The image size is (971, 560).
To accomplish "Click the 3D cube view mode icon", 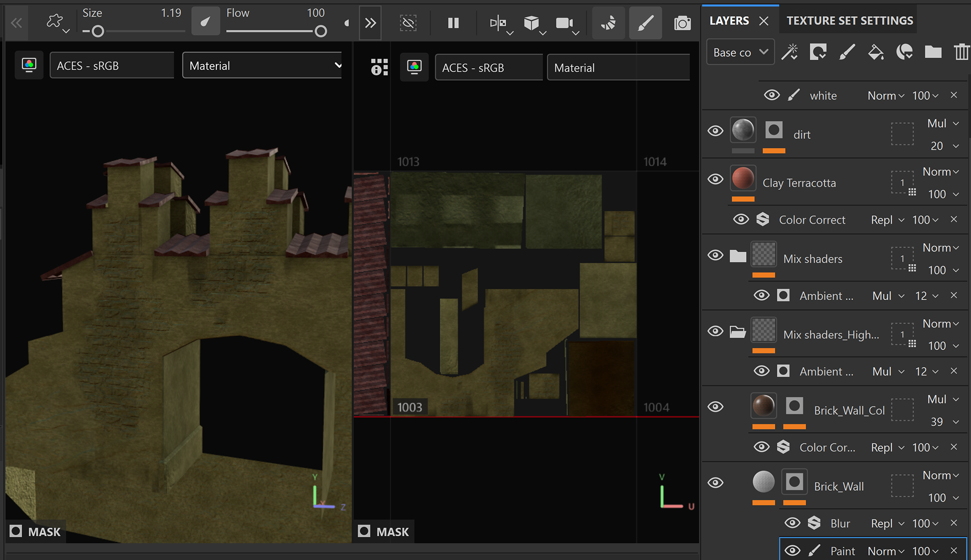I will [x=531, y=23].
